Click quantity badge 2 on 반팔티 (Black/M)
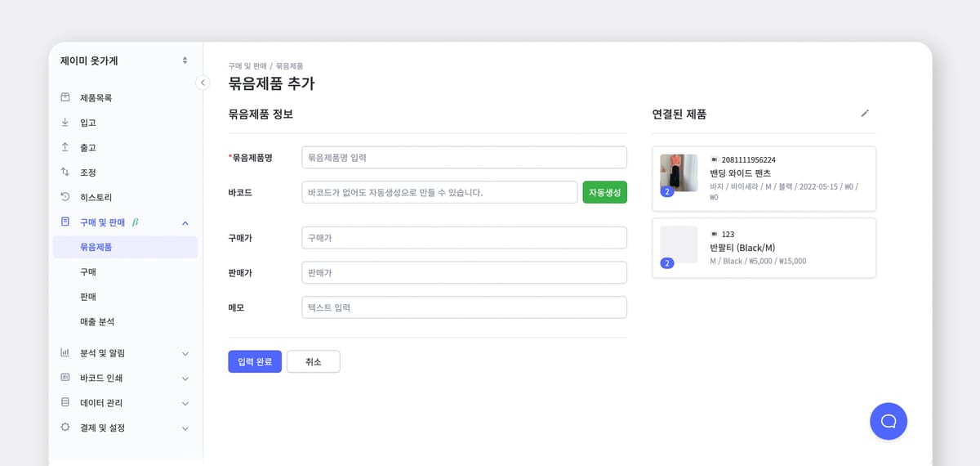 [667, 263]
